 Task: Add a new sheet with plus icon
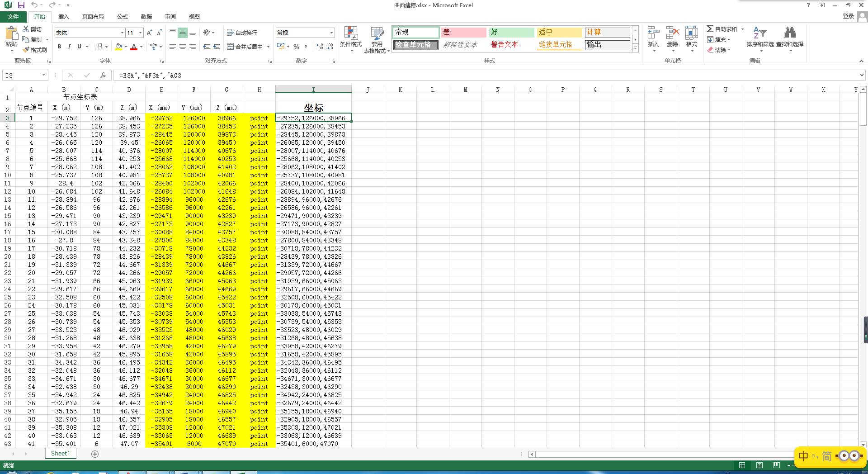click(95, 454)
